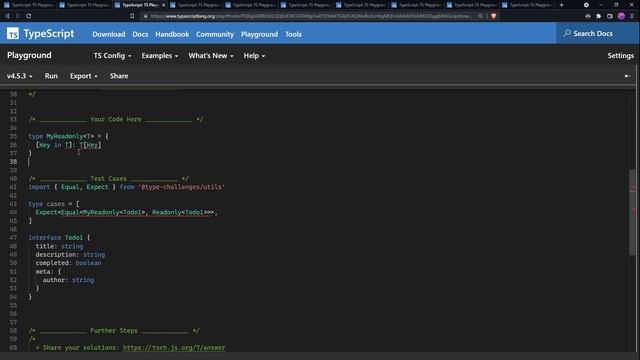The image size is (640, 360).
Task: Click the 'Test Cases' comment
Action: pos(108,178)
